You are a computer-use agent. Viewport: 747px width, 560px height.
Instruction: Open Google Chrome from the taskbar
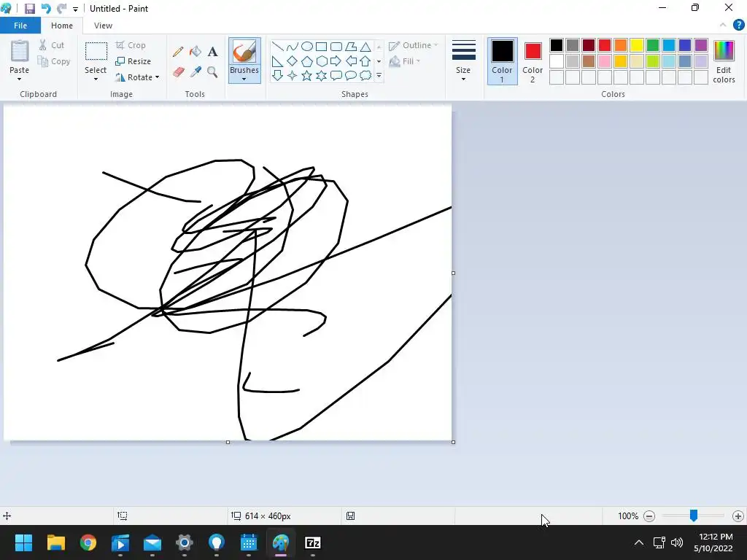click(x=88, y=542)
